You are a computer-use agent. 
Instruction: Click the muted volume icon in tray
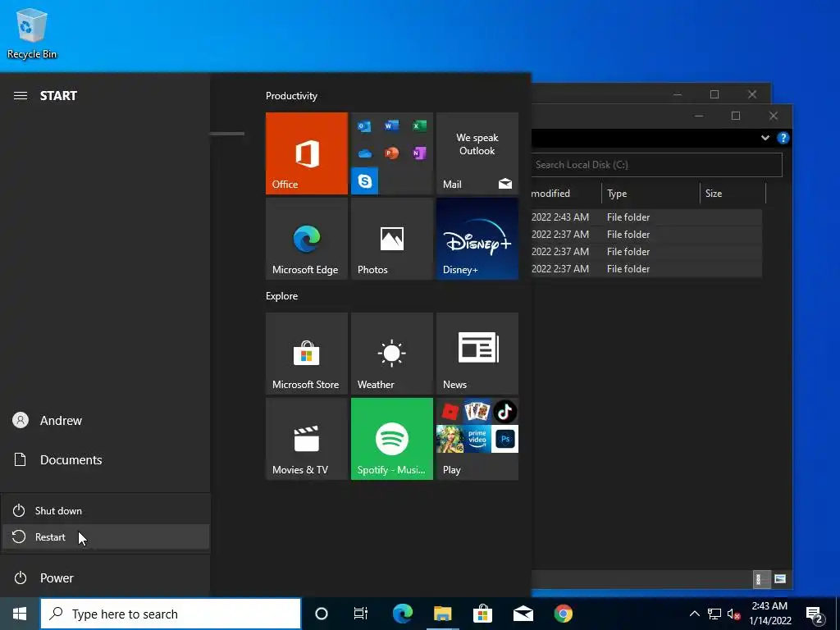734,614
